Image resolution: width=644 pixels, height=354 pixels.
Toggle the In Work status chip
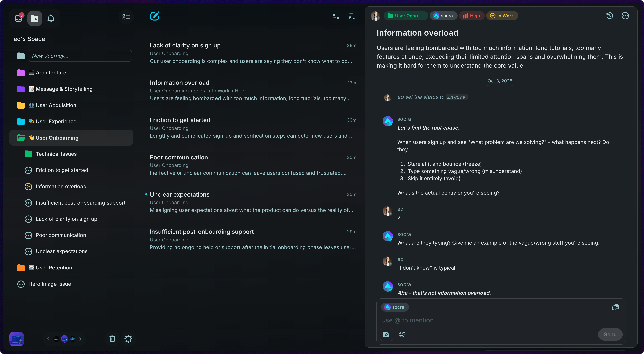(502, 16)
